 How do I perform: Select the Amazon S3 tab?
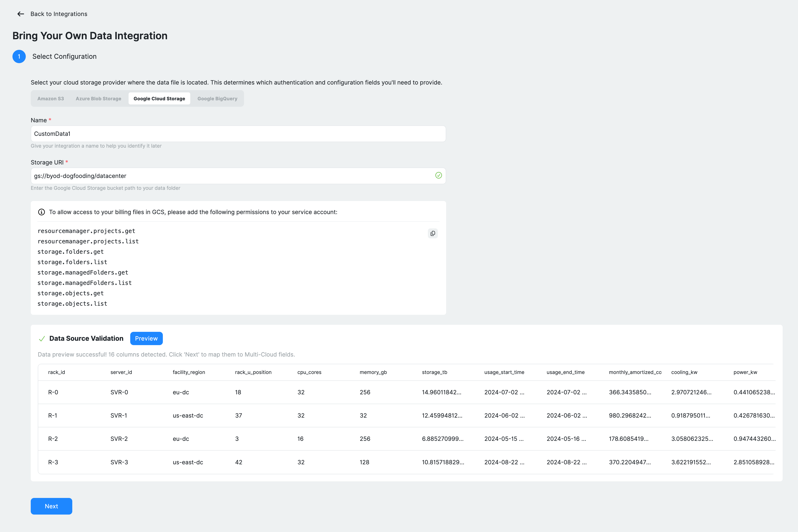[x=50, y=99]
